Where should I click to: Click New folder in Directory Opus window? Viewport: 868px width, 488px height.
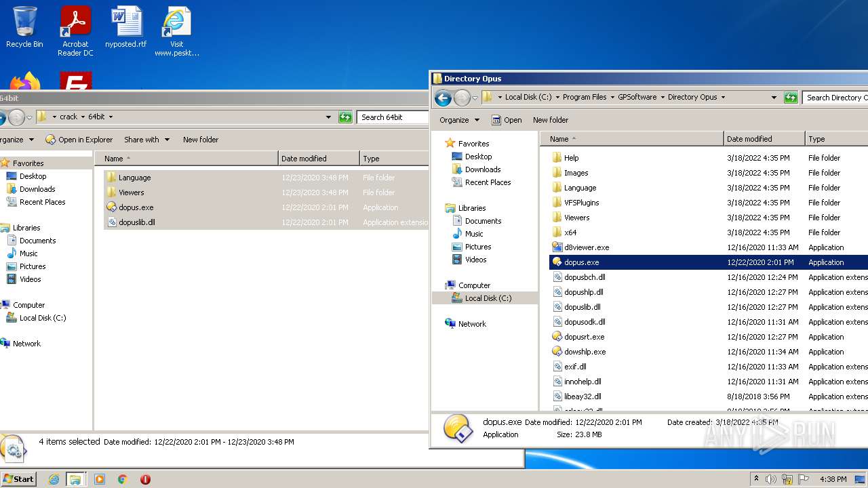pyautogui.click(x=551, y=120)
